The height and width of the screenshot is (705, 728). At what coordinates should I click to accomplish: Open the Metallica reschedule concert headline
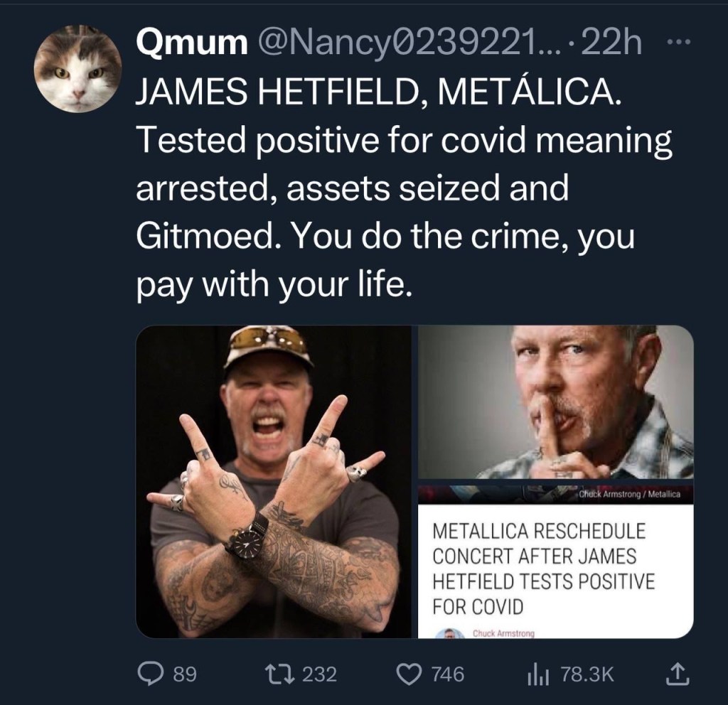(x=543, y=569)
